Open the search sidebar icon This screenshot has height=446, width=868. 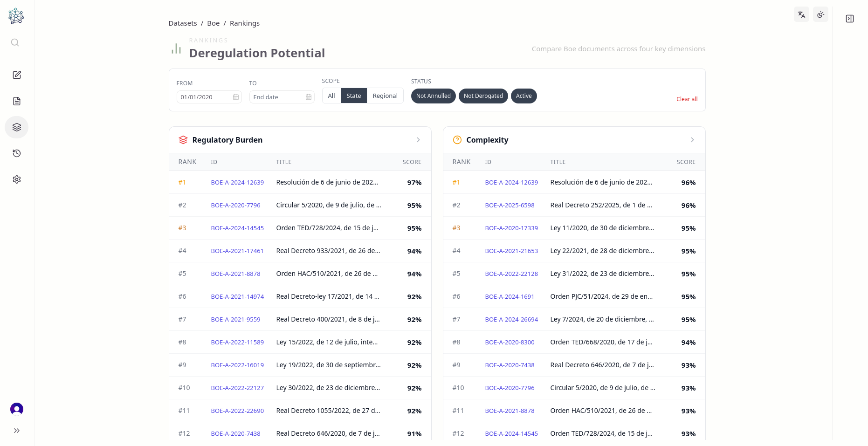15,42
